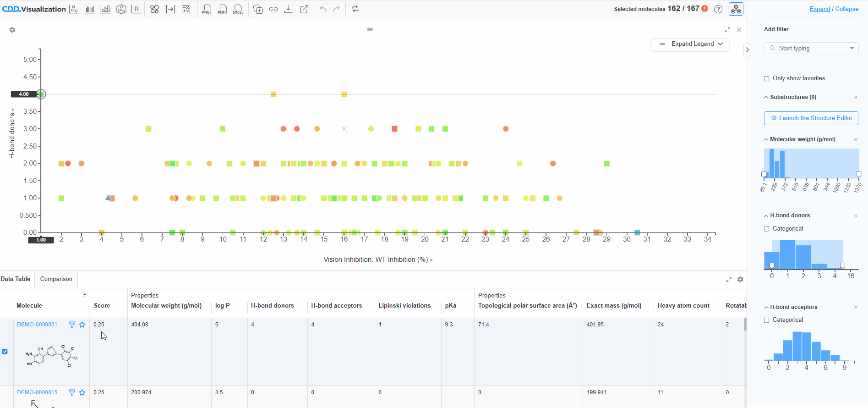Viewport: 868px width, 408px height.
Task: Collapse the H-bond acceptors filter section
Action: pyautogui.click(x=766, y=307)
